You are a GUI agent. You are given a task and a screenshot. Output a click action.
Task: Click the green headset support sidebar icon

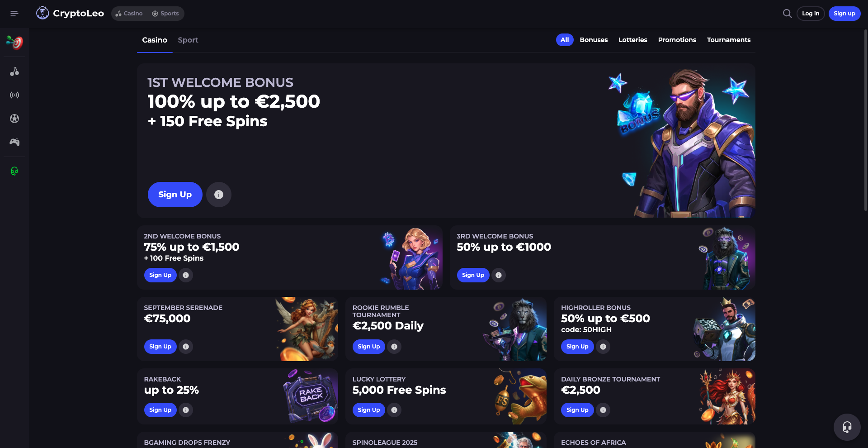[x=14, y=171]
